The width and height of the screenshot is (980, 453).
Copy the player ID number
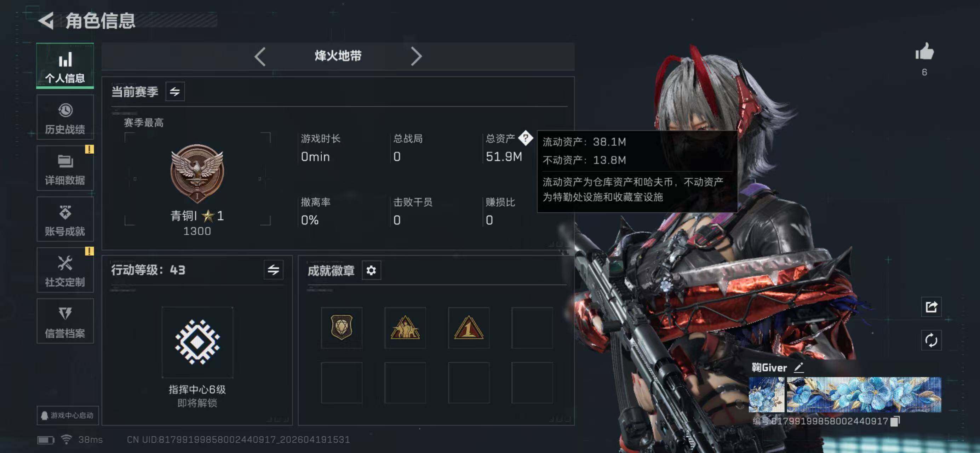click(895, 421)
